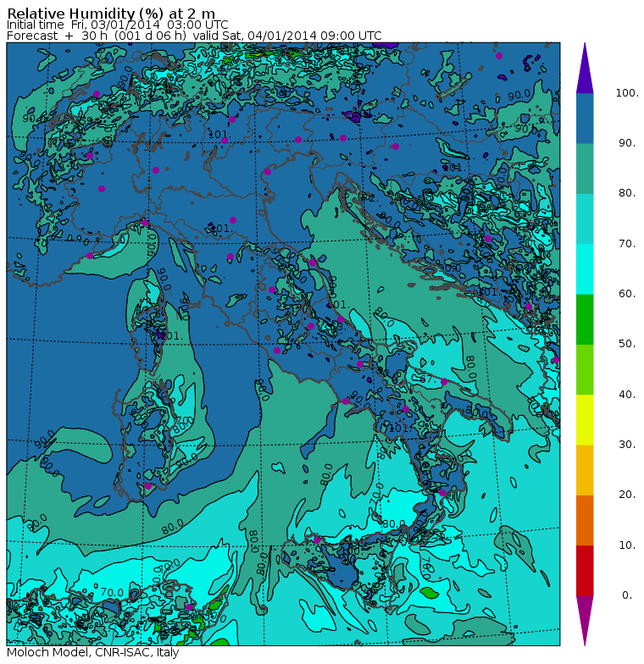Screen dimensions: 644x664
Task: Select the 'Initial time Fri, 03/01/2014 03:00 UTC' line
Action: (117, 25)
